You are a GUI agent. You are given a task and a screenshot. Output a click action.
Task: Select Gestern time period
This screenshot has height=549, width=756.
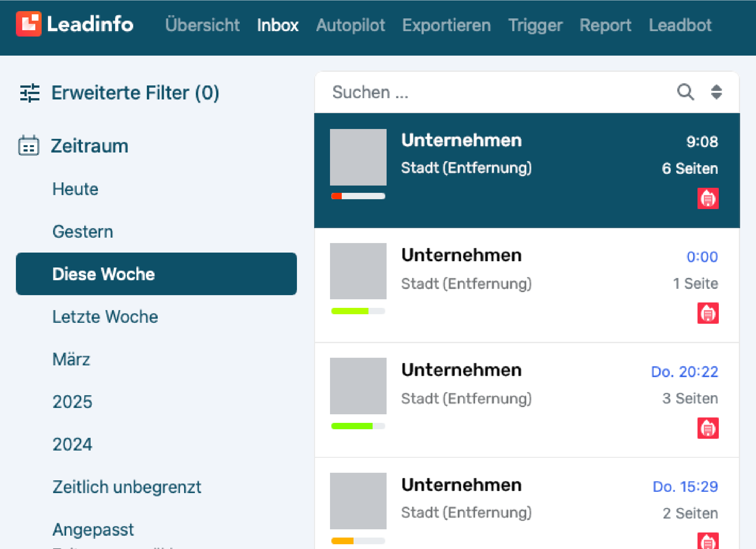83,232
